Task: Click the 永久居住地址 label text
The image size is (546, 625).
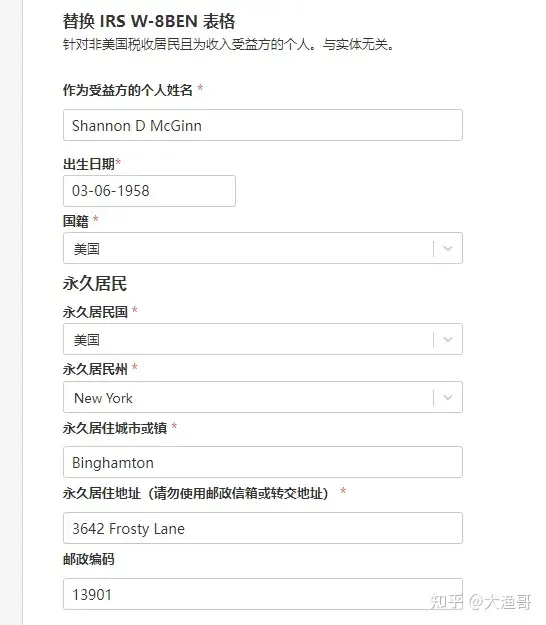Action: (x=195, y=493)
